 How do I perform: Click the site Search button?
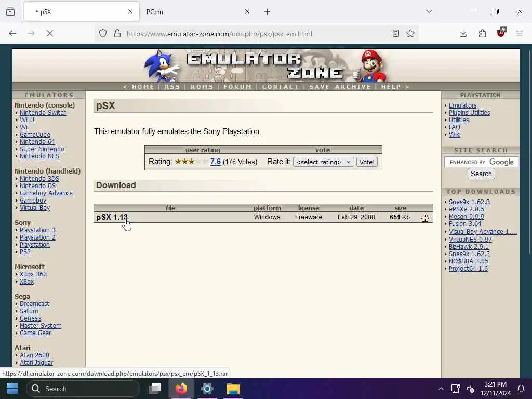point(481,174)
